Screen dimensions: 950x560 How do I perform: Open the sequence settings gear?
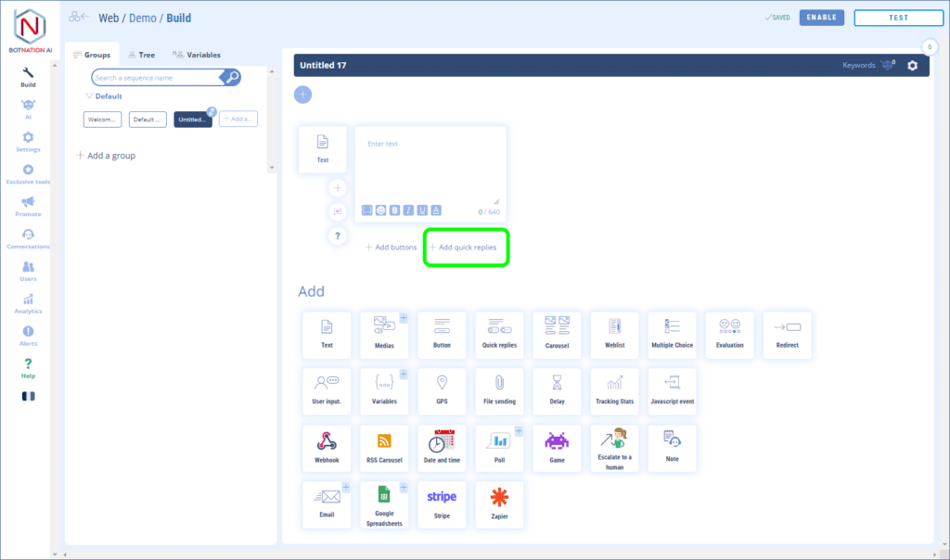click(913, 65)
